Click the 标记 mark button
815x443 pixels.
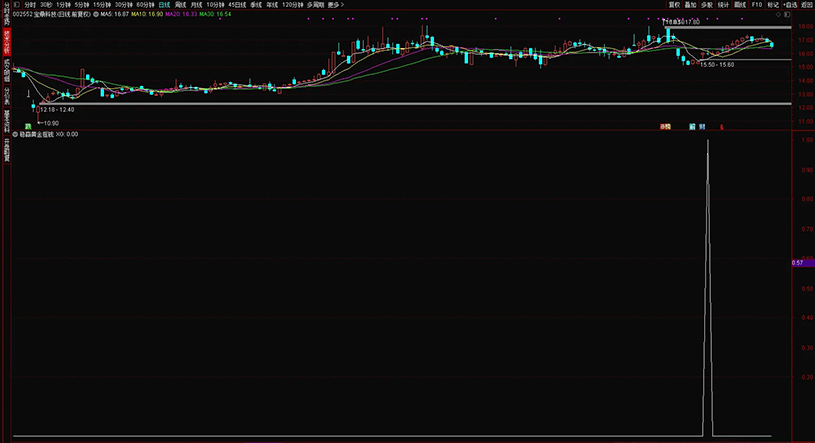pyautogui.click(x=773, y=4)
